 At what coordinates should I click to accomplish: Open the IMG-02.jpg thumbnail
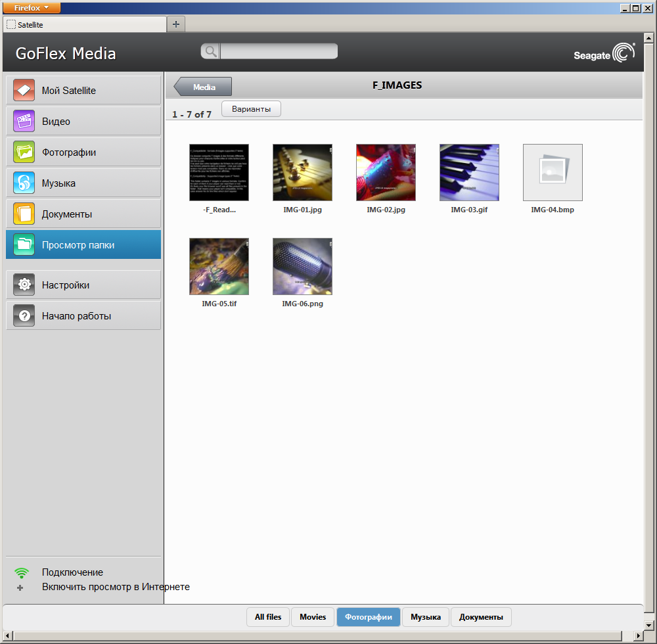(x=386, y=172)
